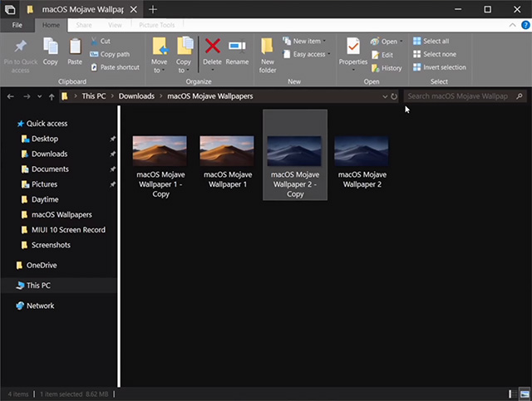Go forward with the forward arrow
The width and height of the screenshot is (532, 401).
[27, 96]
